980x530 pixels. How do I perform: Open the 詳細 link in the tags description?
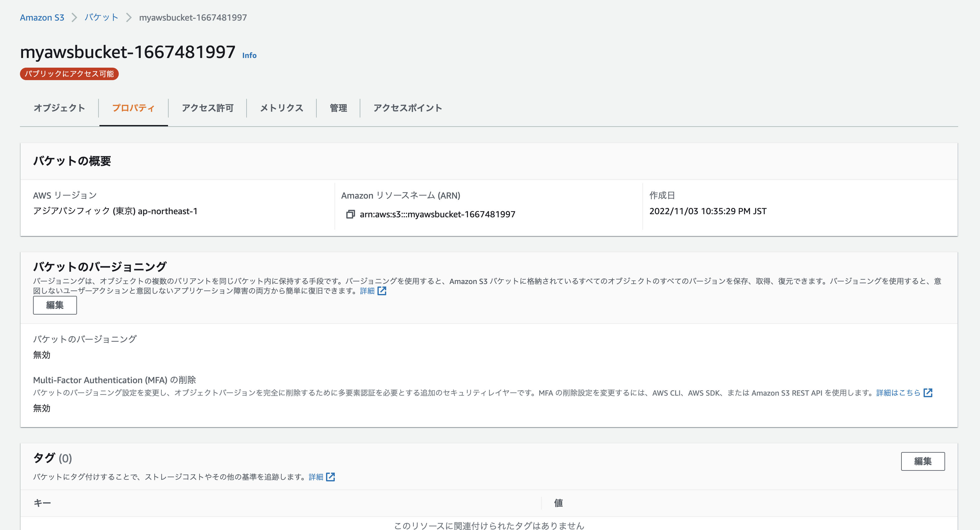click(316, 477)
